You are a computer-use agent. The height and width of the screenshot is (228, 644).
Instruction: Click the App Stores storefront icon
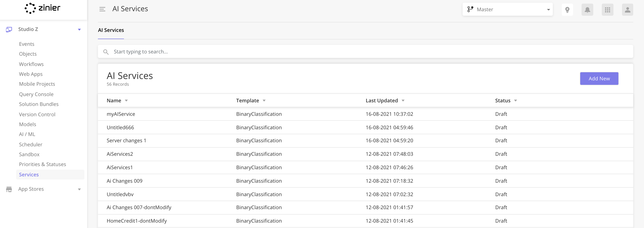(9, 189)
